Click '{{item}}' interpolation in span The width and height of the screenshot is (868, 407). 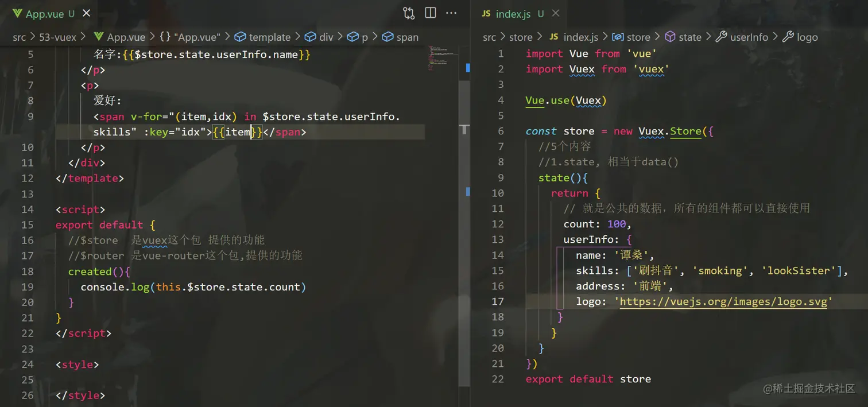[238, 131]
